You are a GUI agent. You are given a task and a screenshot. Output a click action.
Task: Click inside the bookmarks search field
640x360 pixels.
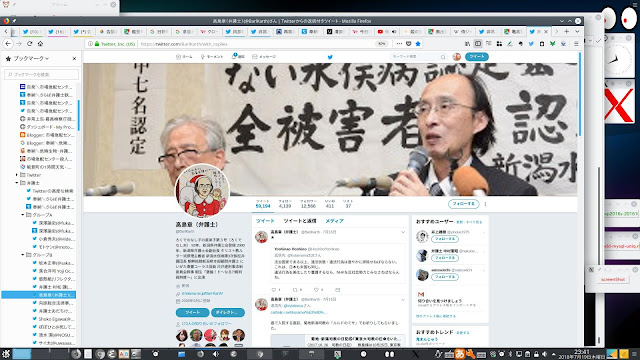click(41, 74)
